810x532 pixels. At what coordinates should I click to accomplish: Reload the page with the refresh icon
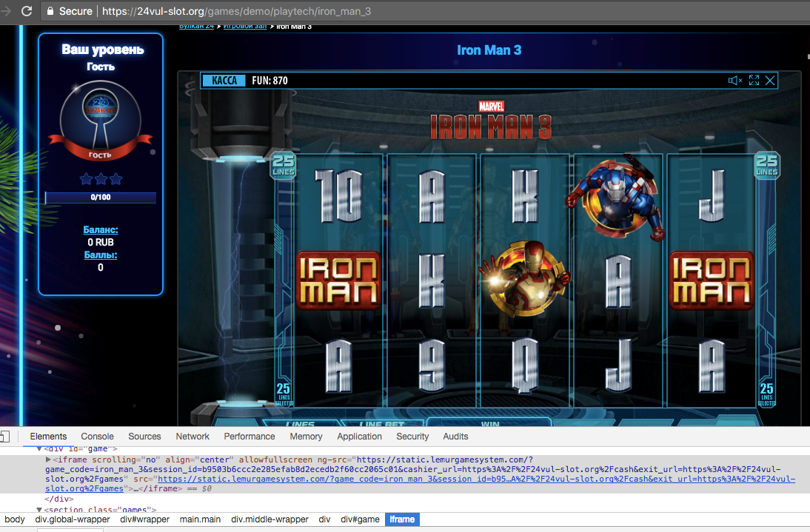coord(27,11)
